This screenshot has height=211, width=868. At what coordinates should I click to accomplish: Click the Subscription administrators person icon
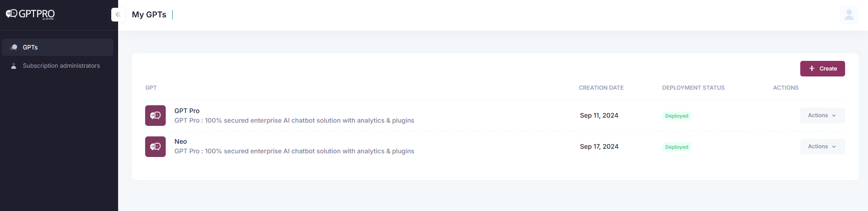coord(14,66)
